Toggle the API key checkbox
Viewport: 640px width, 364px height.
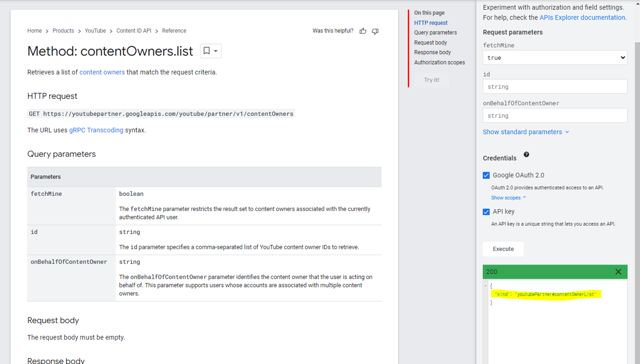486,212
